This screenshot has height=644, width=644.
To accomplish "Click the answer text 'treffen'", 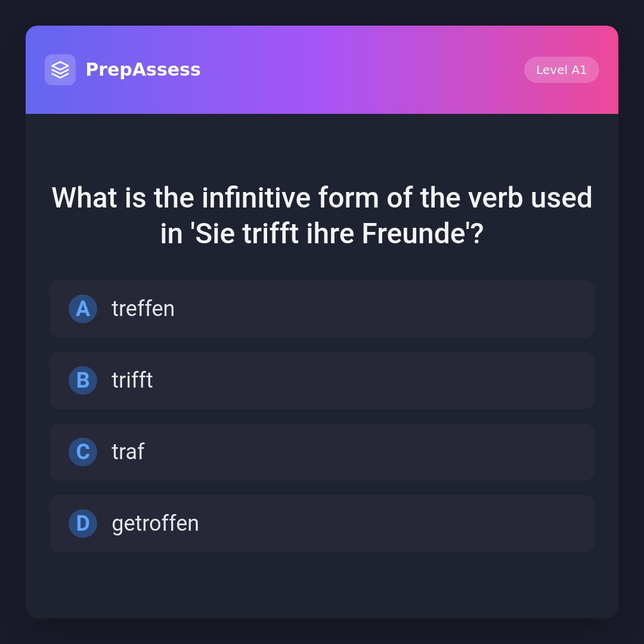I will [x=143, y=309].
